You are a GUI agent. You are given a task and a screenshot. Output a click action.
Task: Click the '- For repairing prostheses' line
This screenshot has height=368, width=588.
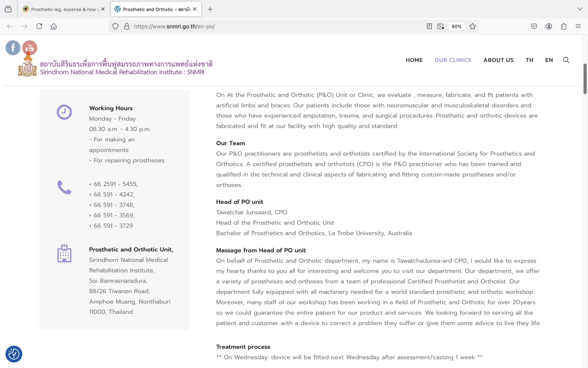coord(127,160)
